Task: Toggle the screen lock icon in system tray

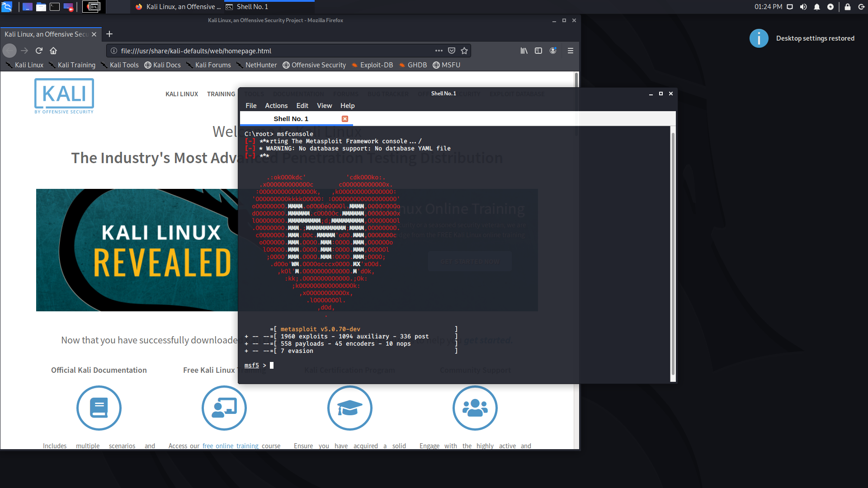Action: [848, 7]
